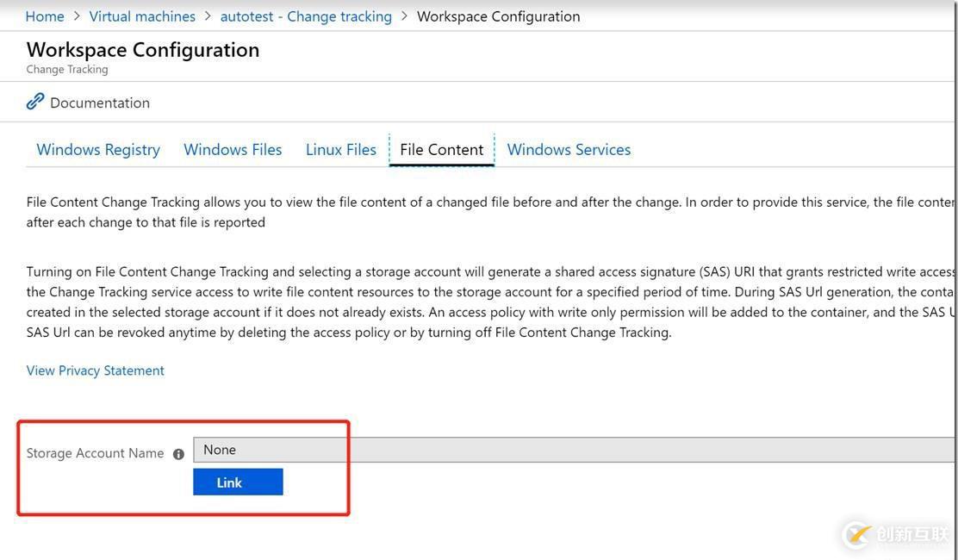Click the chevron before Workspace Configuration breadcrumb
This screenshot has width=958, height=560.
pos(403,16)
